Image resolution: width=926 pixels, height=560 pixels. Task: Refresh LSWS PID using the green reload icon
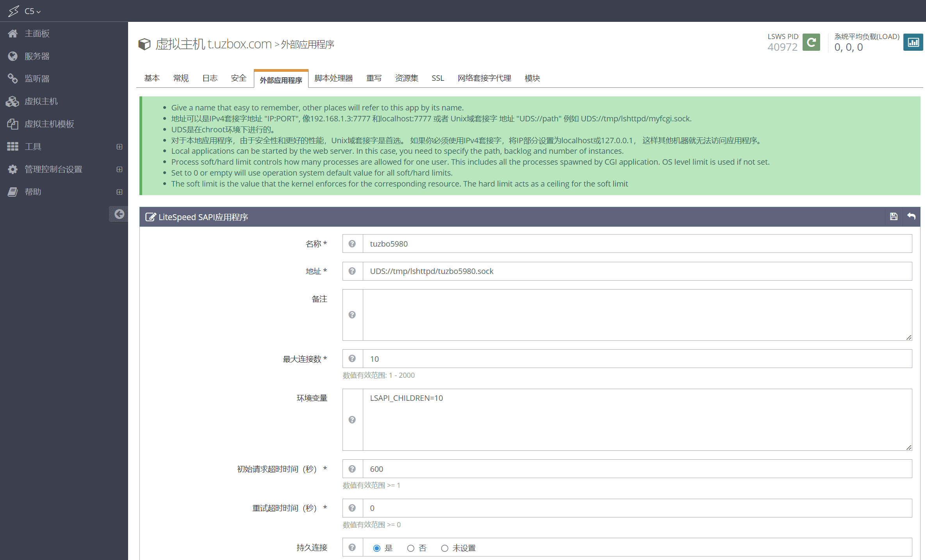811,42
